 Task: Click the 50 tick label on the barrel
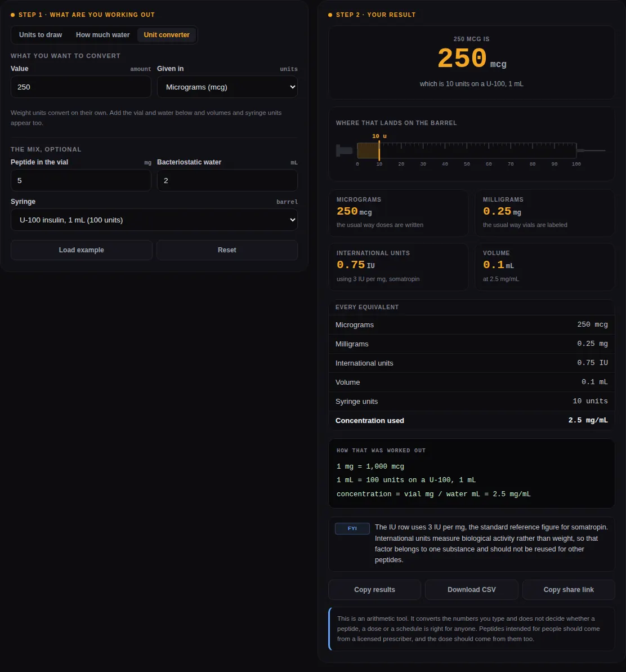(467, 164)
